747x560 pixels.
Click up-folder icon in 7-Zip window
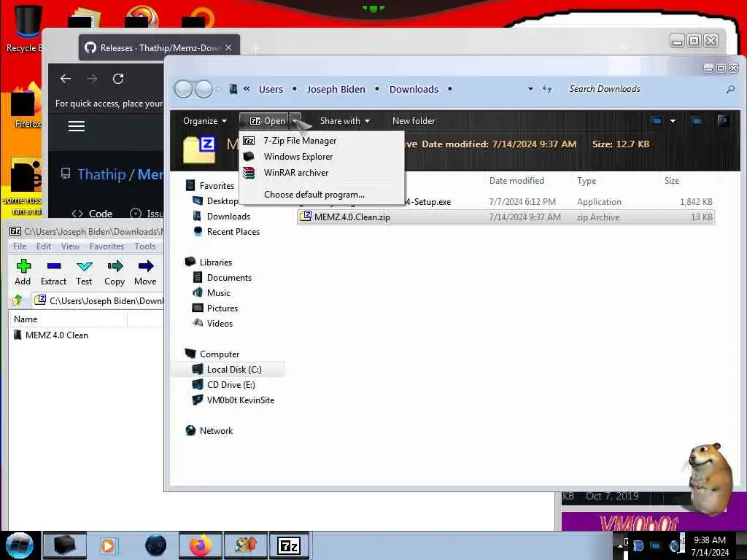pyautogui.click(x=18, y=300)
